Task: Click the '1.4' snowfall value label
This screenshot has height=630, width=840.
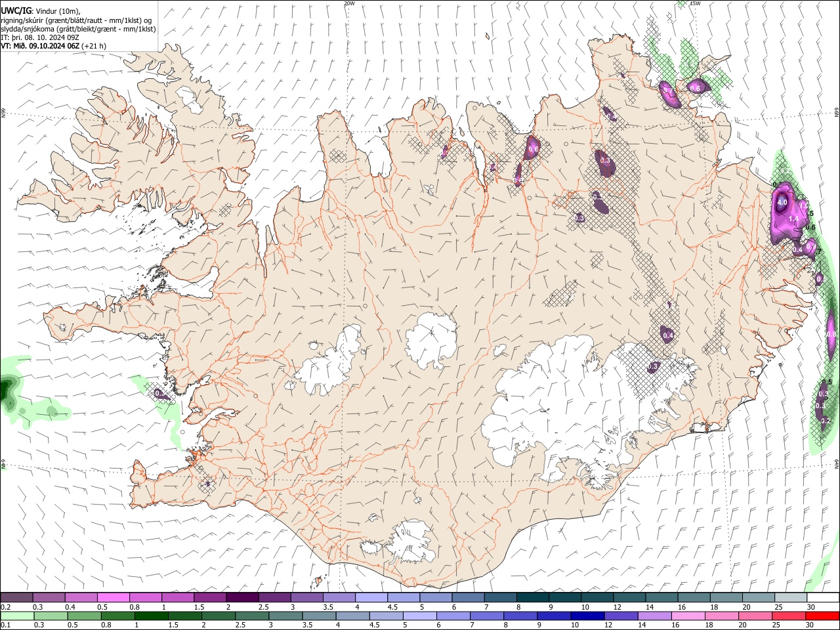Action: (x=793, y=219)
